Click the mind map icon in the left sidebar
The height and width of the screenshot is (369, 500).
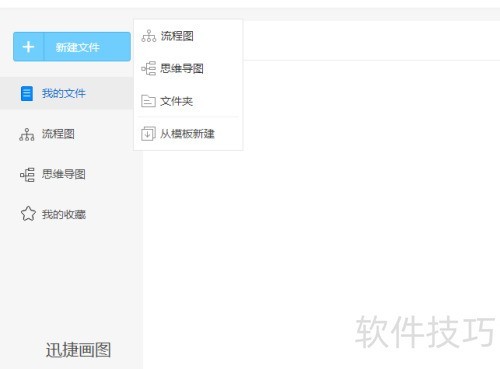point(27,175)
